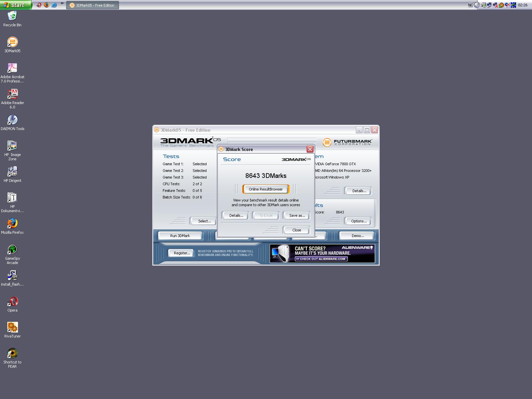532x399 pixels.
Task: Click Save as... in the score dialog
Action: click(x=297, y=215)
